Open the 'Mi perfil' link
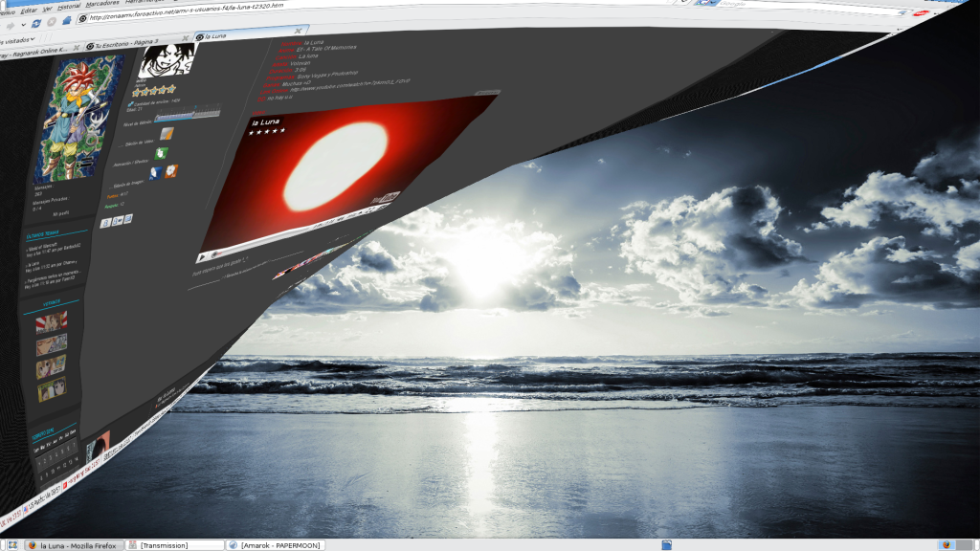 pos(60,213)
